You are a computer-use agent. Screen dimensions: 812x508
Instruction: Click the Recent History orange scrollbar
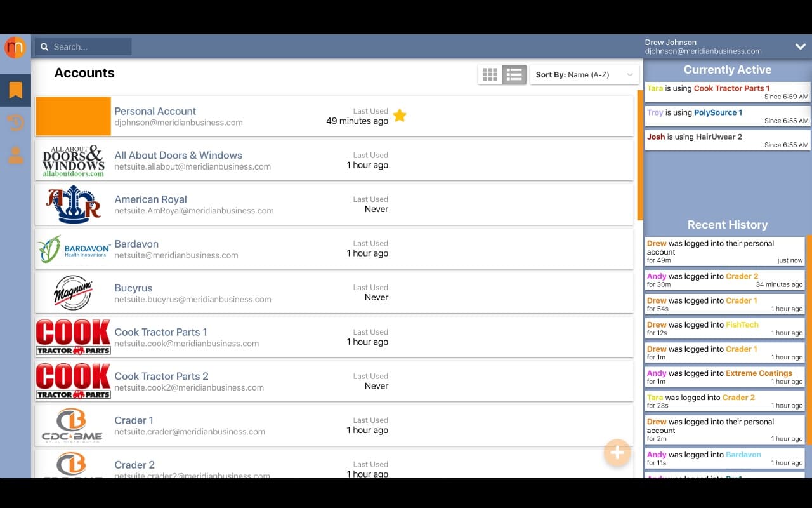click(809, 340)
